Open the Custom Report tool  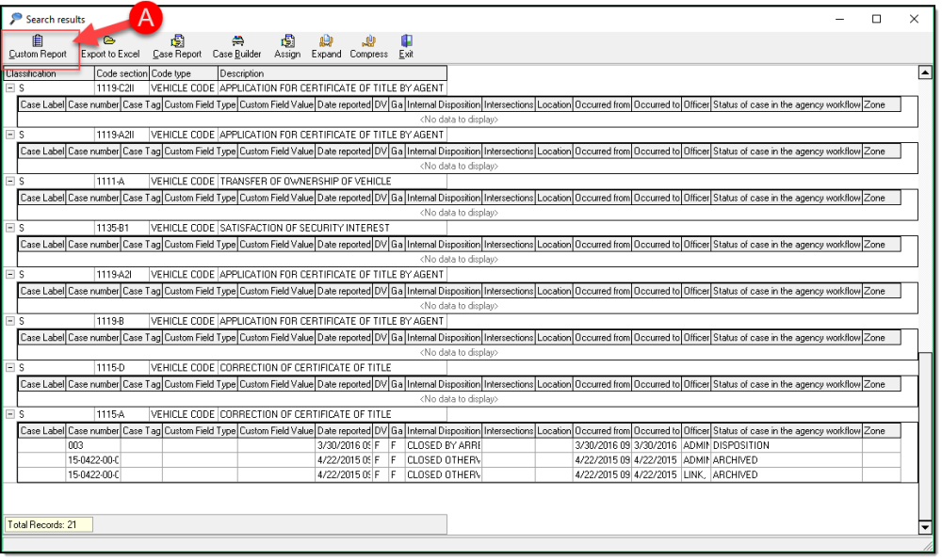38,47
